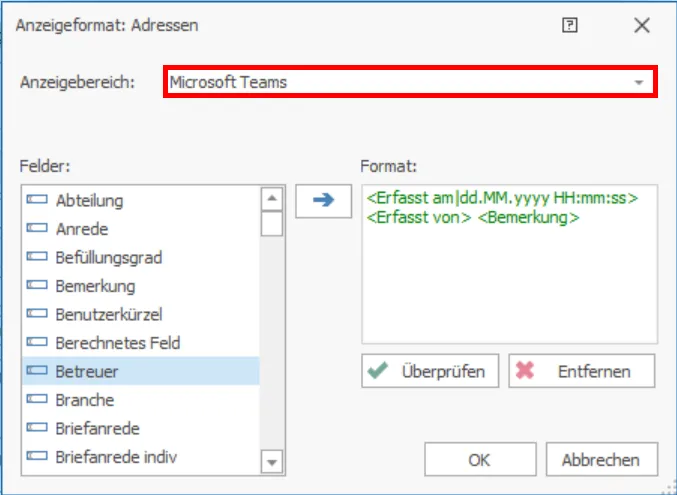Click the field icon beside Befüllungsgrad
Image resolution: width=677 pixels, height=495 pixels.
tap(37, 257)
